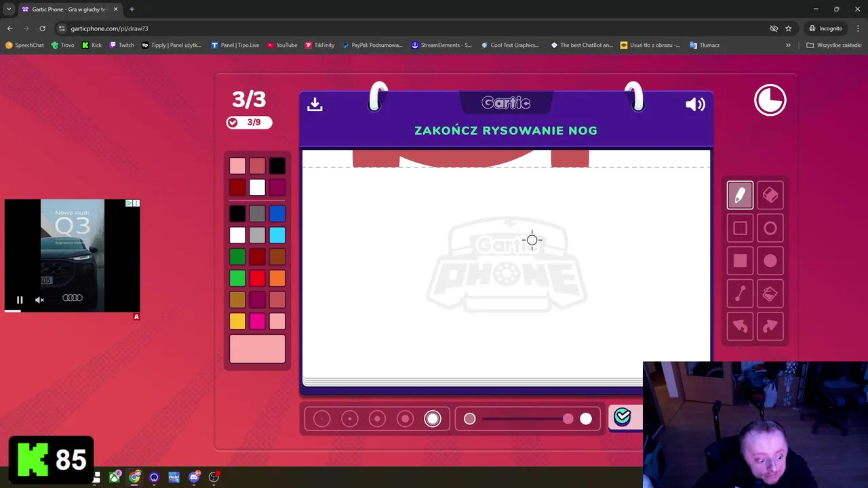
Task: Click the Incognito profile indicator
Action: pyautogui.click(x=825, y=28)
